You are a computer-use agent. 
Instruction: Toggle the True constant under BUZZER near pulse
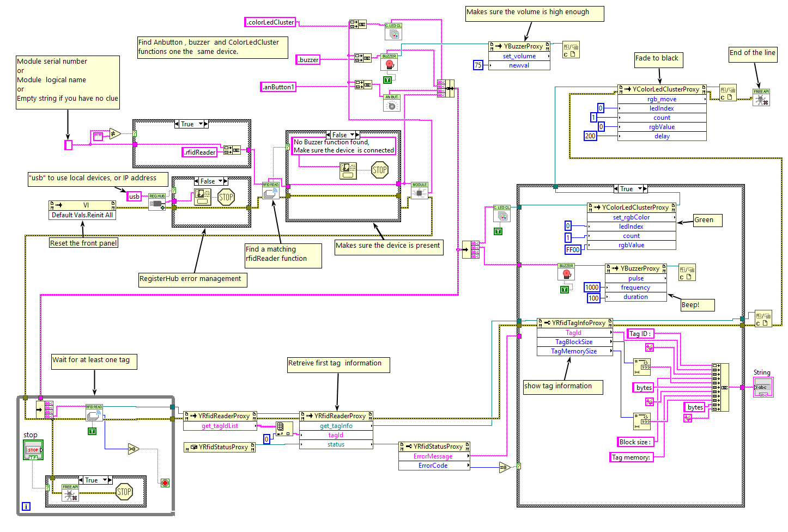click(565, 290)
